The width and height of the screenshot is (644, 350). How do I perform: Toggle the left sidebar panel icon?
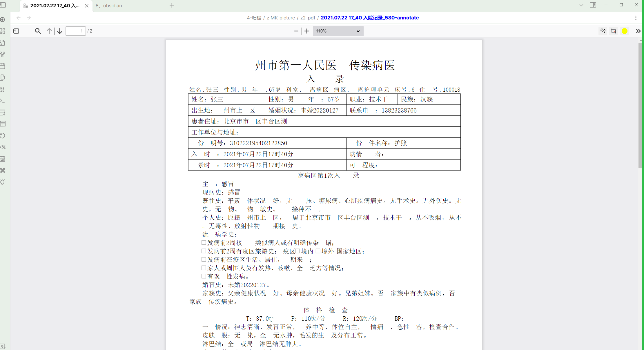click(3, 5)
